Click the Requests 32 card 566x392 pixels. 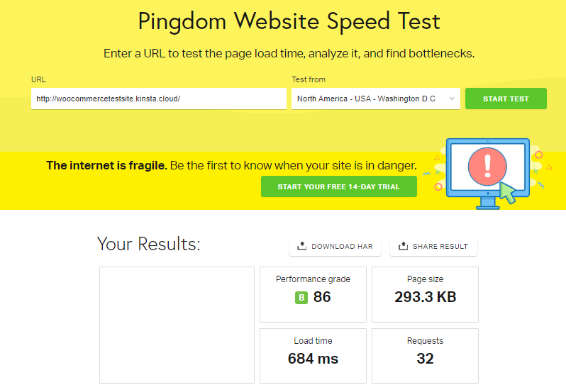pos(426,356)
